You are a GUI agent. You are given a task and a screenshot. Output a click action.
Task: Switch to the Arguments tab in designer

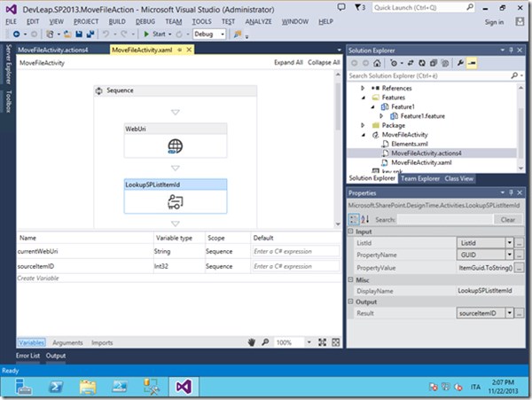click(67, 342)
